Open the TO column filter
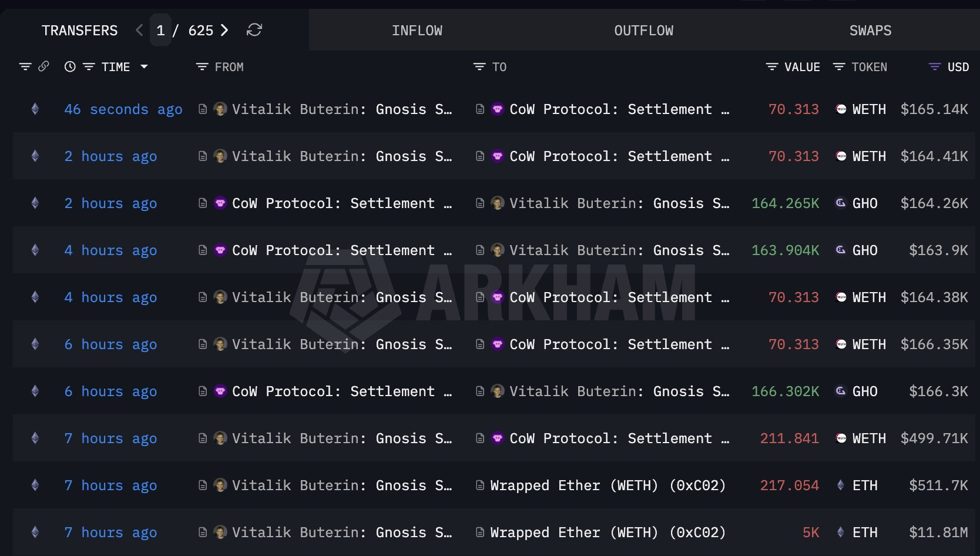 (x=479, y=67)
